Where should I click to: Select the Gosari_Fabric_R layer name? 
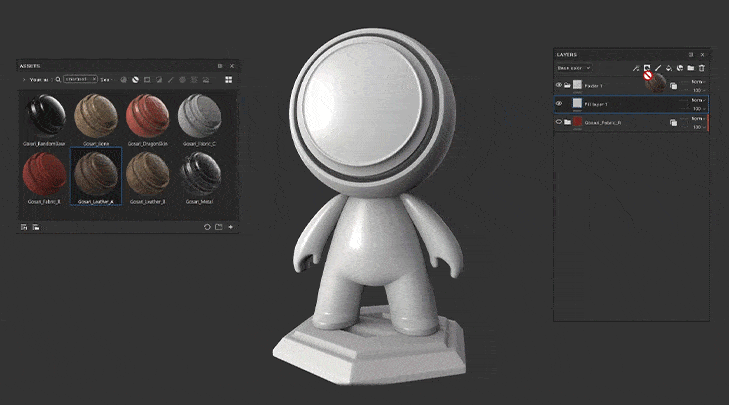pos(603,123)
